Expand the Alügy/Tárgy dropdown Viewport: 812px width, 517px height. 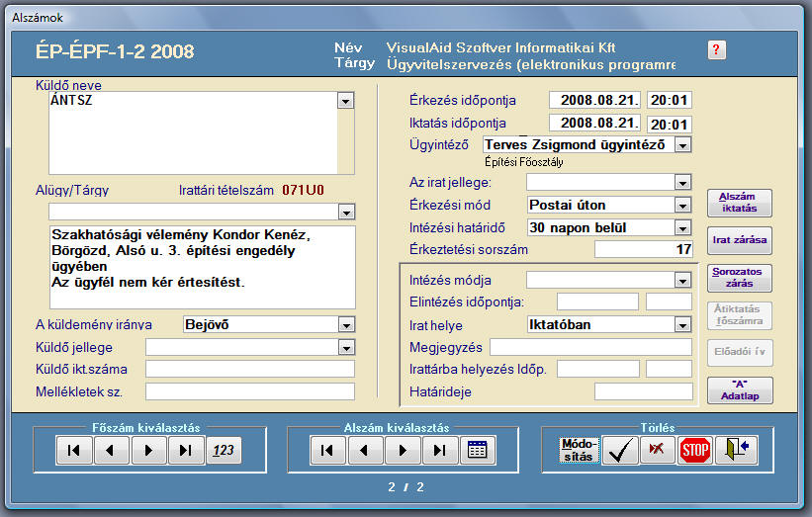tap(346, 212)
